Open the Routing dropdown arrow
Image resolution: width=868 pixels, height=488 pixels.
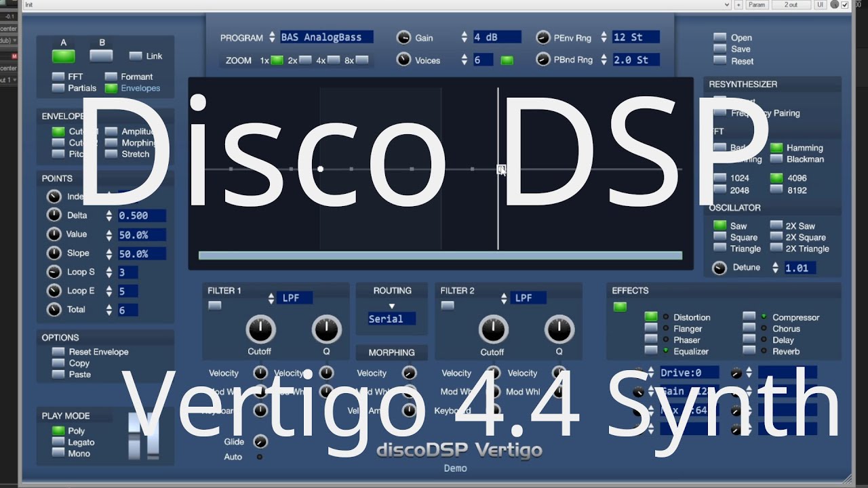click(x=391, y=306)
